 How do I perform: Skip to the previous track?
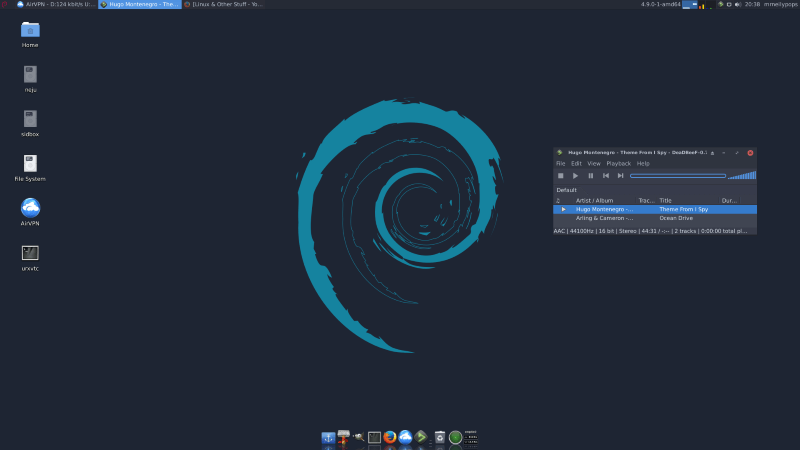[x=606, y=175]
